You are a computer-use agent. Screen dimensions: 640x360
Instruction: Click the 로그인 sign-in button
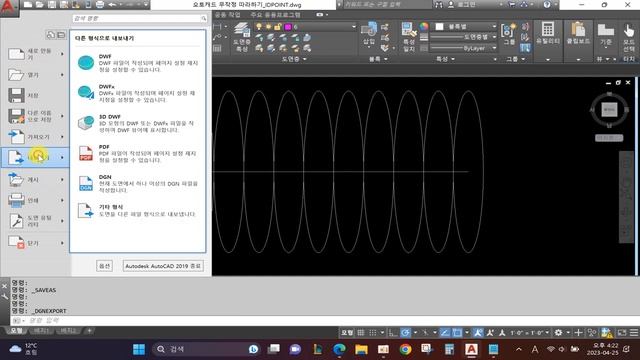coord(462,4)
